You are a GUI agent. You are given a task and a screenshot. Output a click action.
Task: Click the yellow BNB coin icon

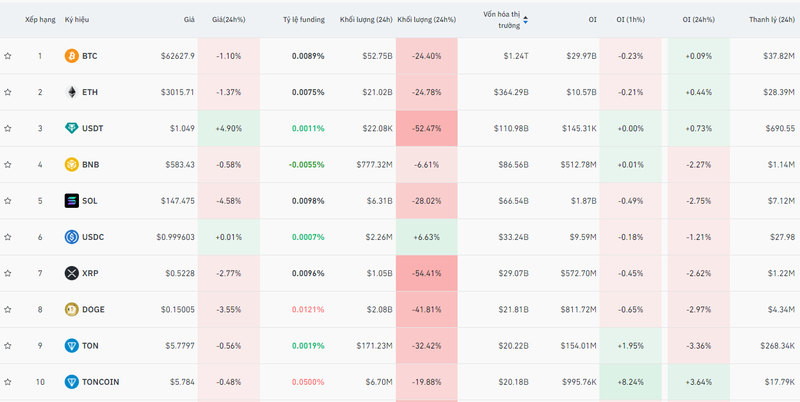[72, 164]
